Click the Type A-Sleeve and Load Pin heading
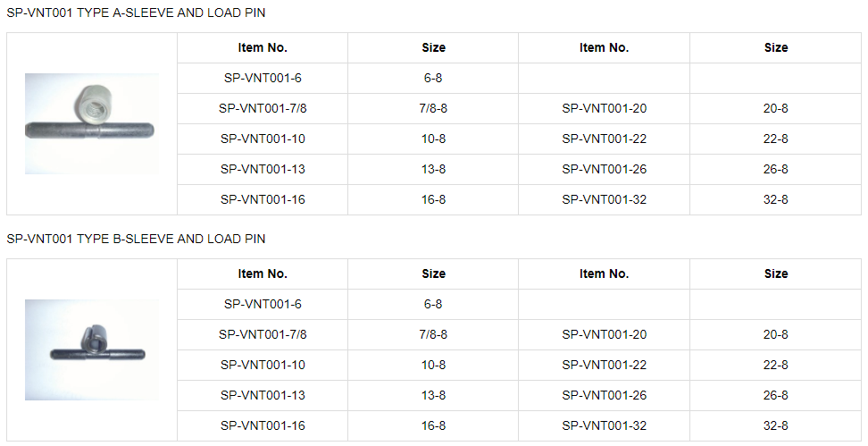Image resolution: width=868 pixels, height=446 pixels. (x=136, y=13)
